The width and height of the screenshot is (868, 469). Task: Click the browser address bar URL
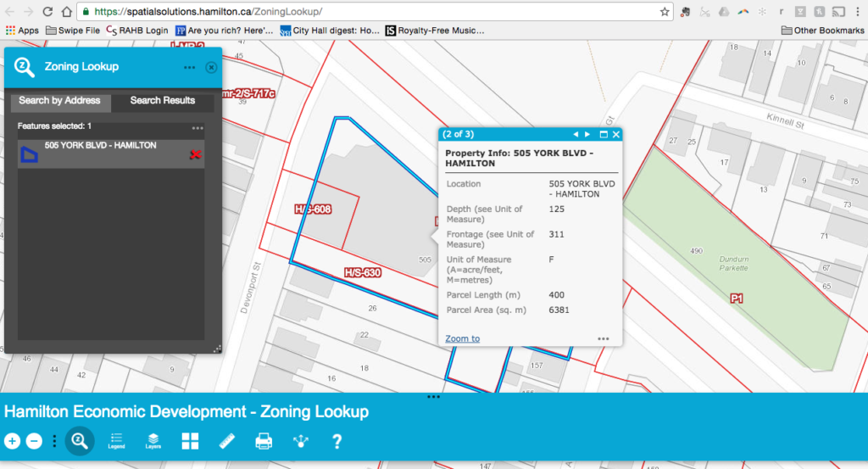coord(209,12)
